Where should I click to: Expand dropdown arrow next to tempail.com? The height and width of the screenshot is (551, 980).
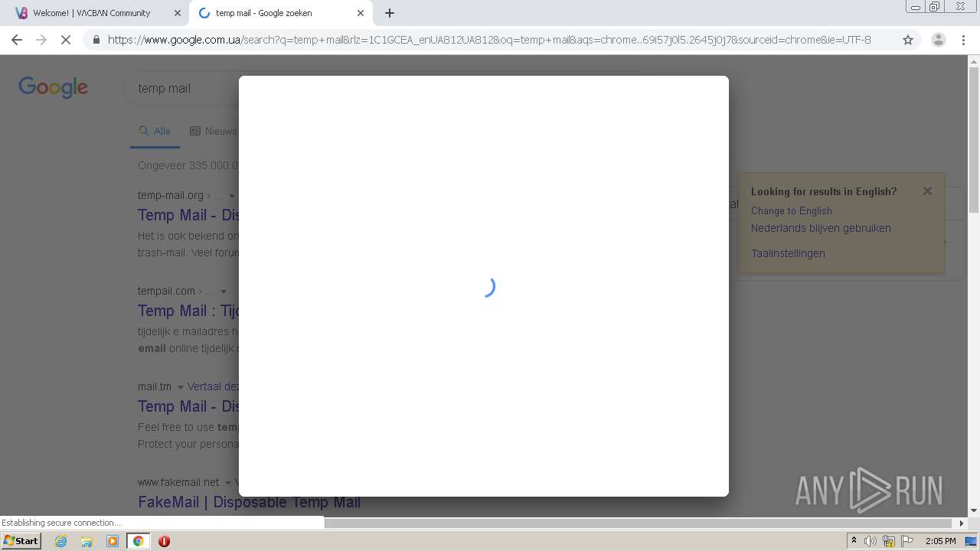(x=224, y=292)
